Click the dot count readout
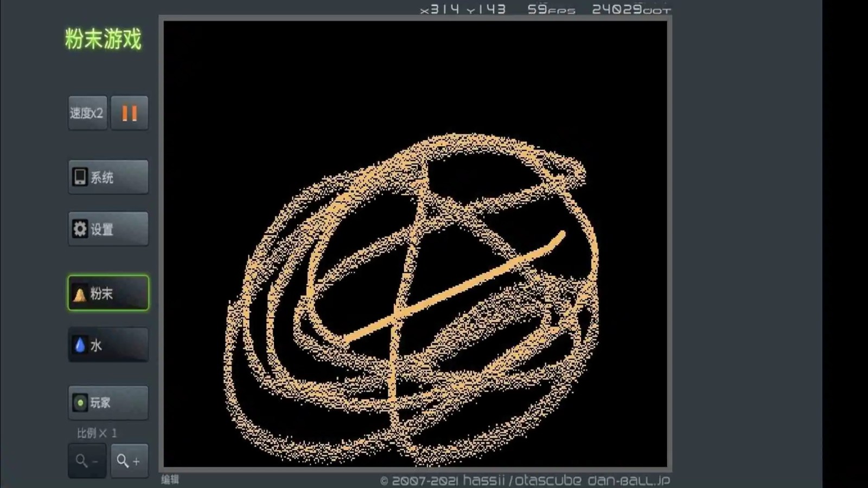The image size is (868, 488). tap(631, 10)
